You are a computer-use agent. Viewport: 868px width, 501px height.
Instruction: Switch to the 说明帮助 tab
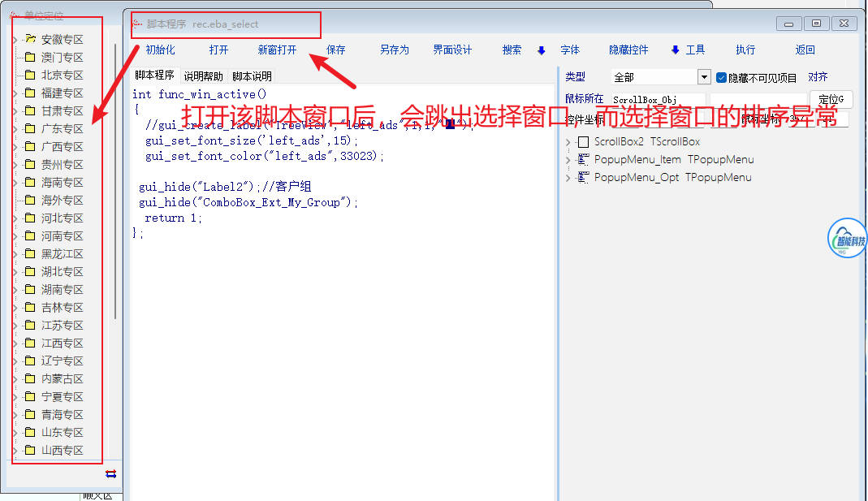(x=203, y=76)
